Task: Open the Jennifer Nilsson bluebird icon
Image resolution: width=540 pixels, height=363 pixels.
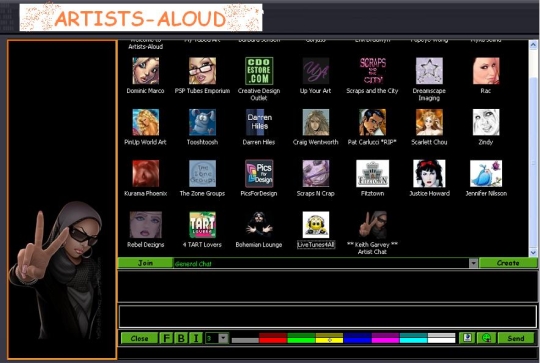Action: [x=486, y=174]
